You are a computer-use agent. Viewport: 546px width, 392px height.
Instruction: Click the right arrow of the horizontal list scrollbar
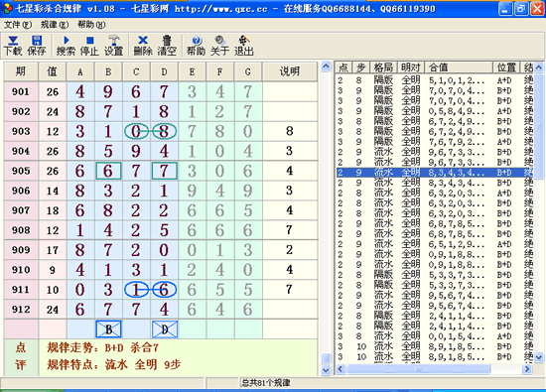pos(527,368)
